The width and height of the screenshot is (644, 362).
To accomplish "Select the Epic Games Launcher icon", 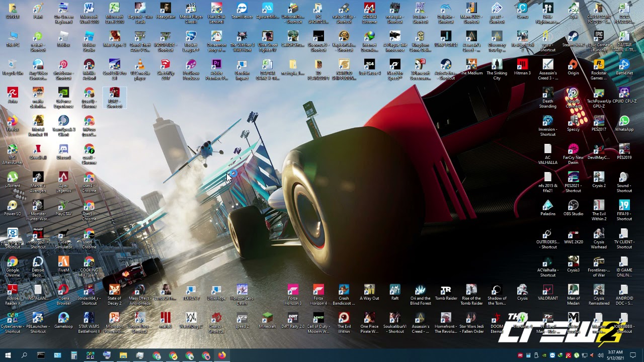I will click(599, 42).
